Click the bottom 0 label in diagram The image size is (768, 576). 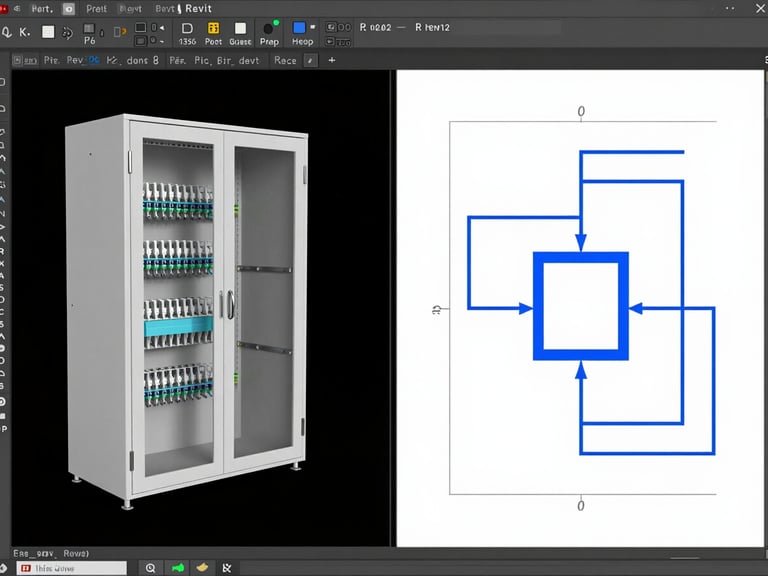581,506
